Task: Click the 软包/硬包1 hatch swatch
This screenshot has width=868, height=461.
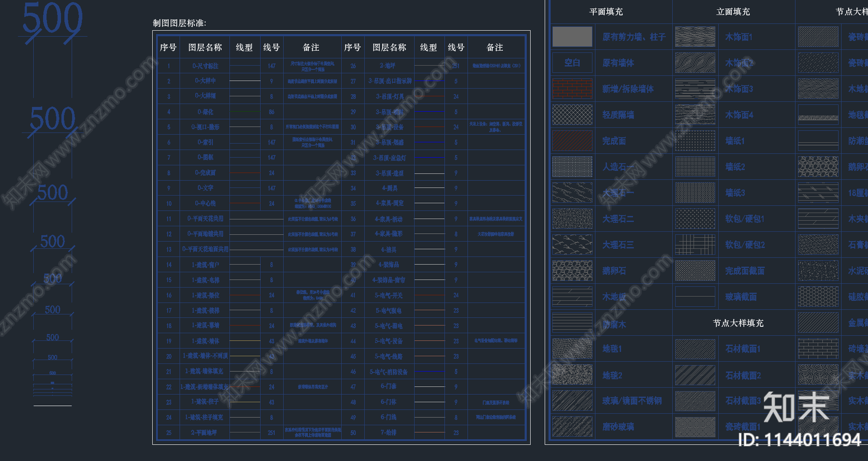Action: tap(695, 219)
